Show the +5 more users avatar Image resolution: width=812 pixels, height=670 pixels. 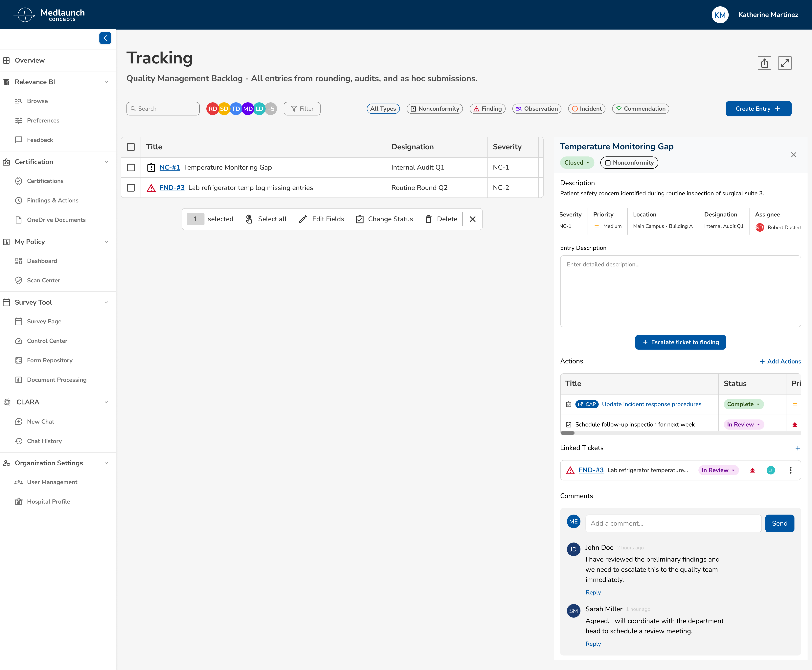pos(271,109)
